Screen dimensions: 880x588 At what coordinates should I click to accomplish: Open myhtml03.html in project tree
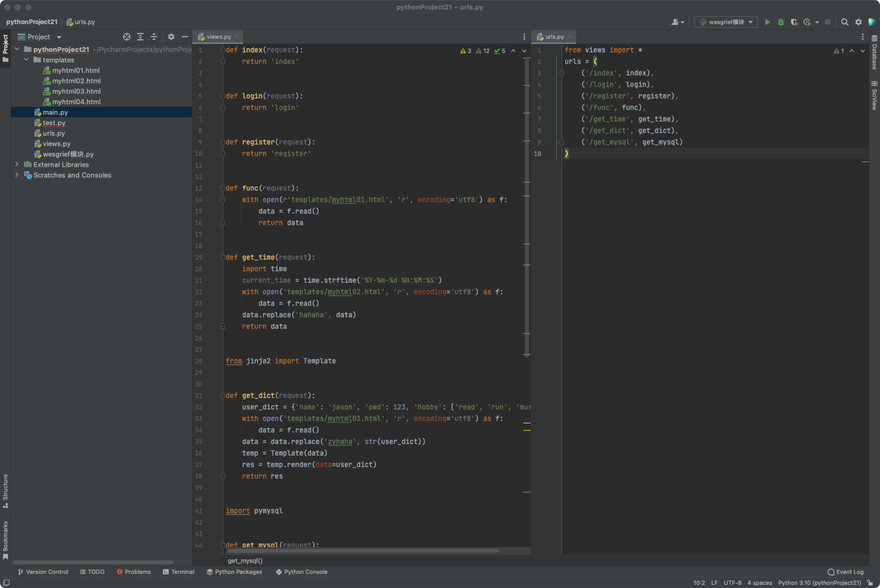(76, 91)
